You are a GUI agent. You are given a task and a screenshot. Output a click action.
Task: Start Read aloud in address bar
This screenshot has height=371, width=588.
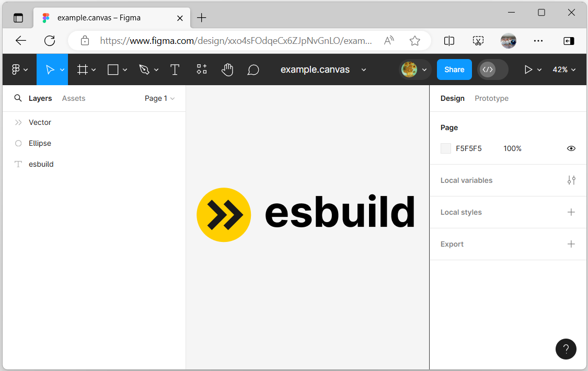(x=389, y=40)
